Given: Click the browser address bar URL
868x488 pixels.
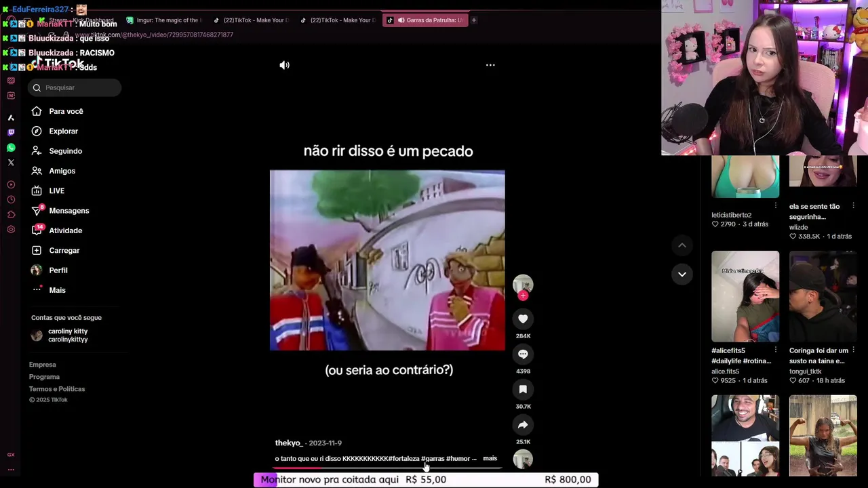Looking at the screenshot, I should tap(155, 35).
